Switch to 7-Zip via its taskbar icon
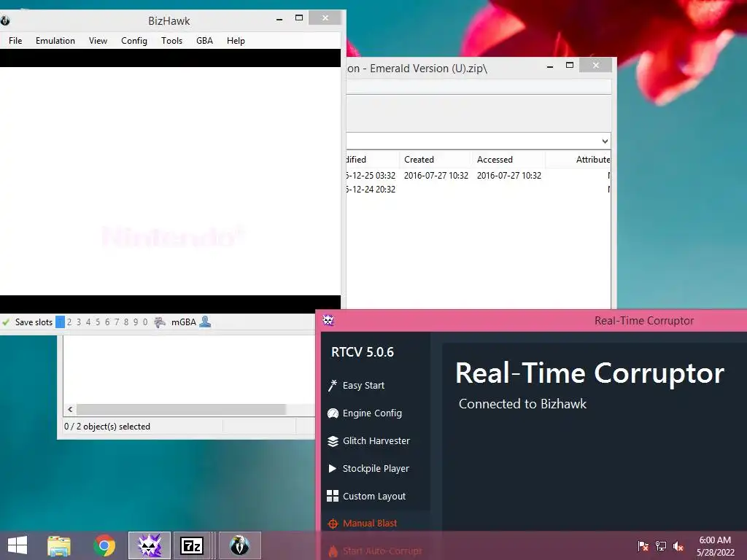This screenshot has width=747, height=560. point(192,545)
